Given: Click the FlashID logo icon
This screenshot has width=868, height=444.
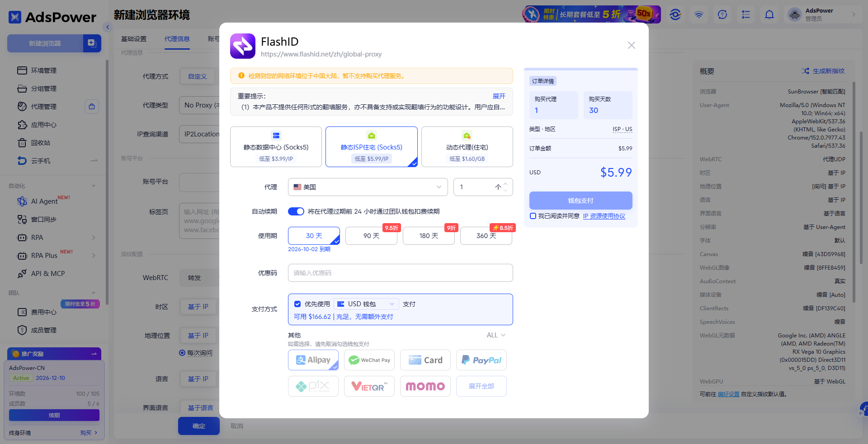Looking at the screenshot, I should point(243,46).
